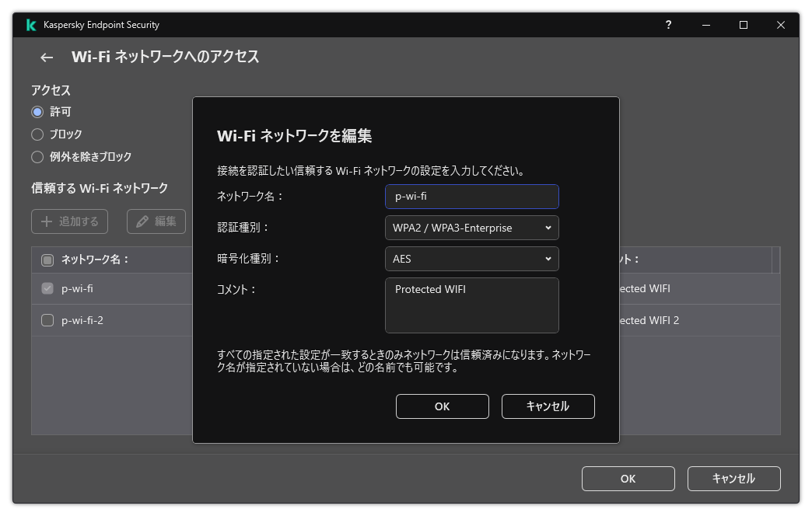Open the 認証種別 WPA2 / WPA3-Enterprise dropdown
Viewport: 812px width, 516px height.
(x=472, y=228)
